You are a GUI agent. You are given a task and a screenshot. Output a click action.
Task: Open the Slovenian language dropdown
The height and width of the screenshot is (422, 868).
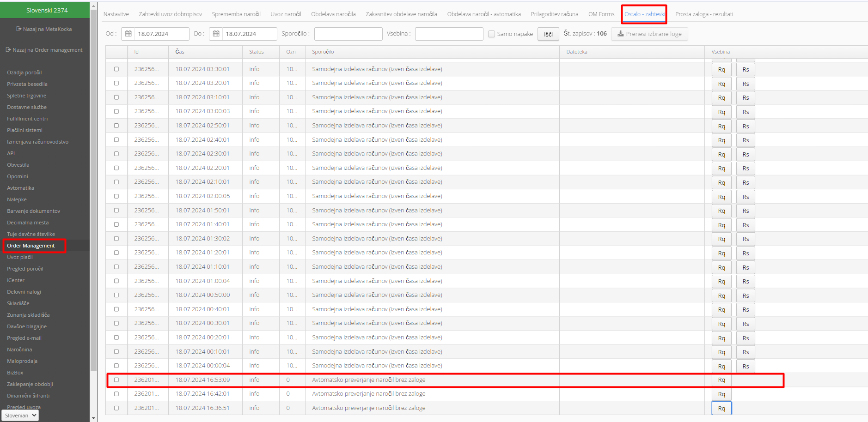(20, 416)
